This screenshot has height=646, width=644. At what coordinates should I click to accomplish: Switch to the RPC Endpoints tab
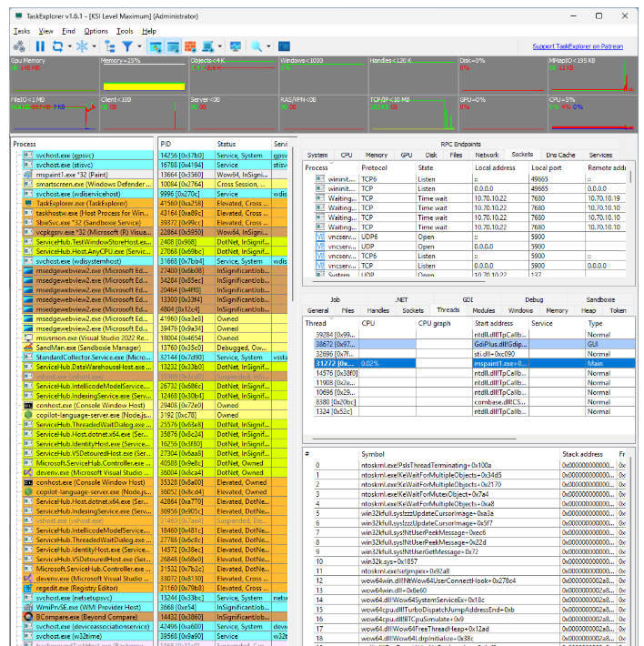pyautogui.click(x=460, y=144)
